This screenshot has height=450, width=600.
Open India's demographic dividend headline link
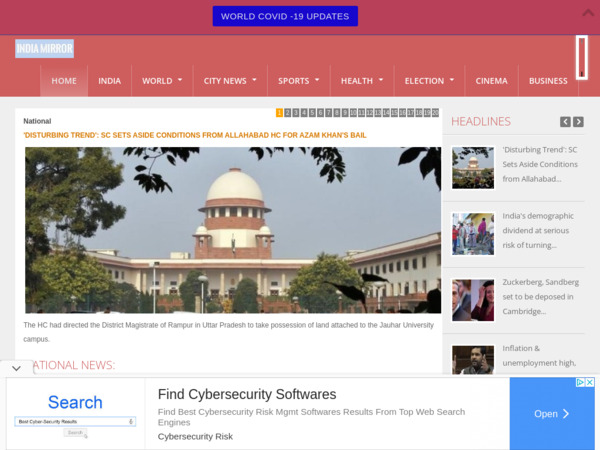(538, 230)
